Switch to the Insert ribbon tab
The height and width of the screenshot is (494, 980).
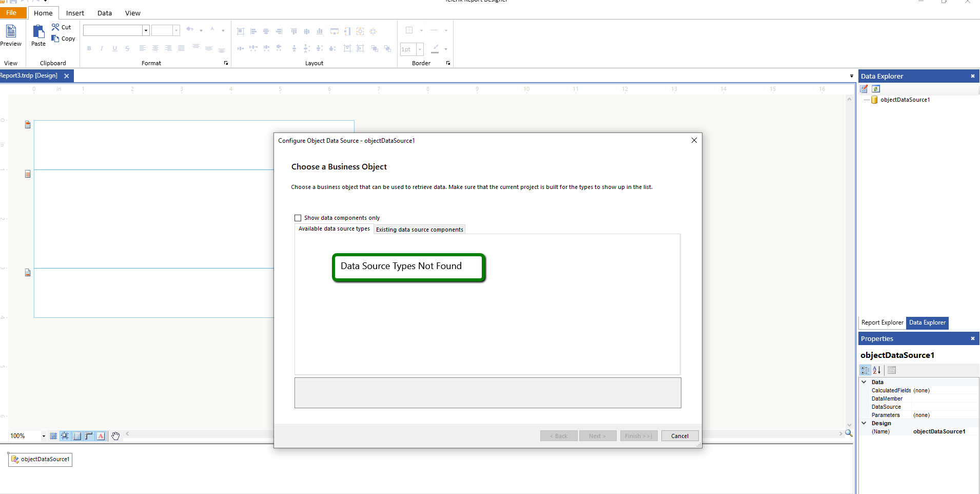click(75, 13)
